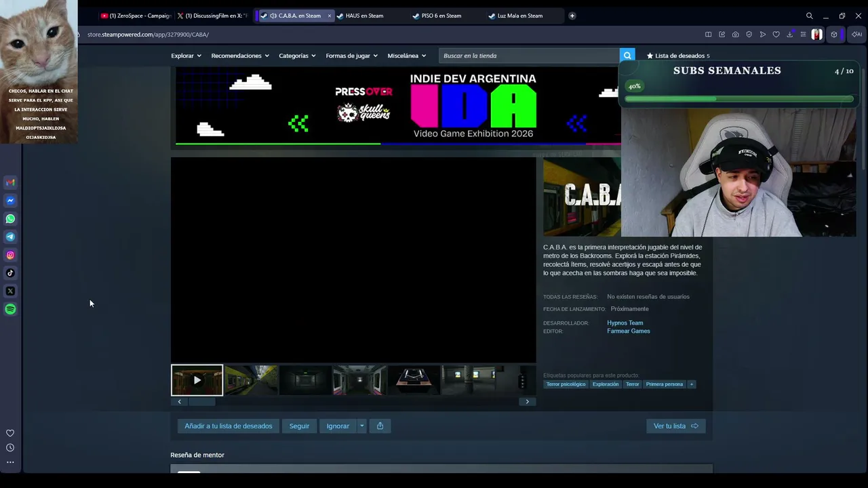Open Gmail from the browser sidebar
Screen dimensions: 868x488
pyautogui.click(x=10, y=182)
